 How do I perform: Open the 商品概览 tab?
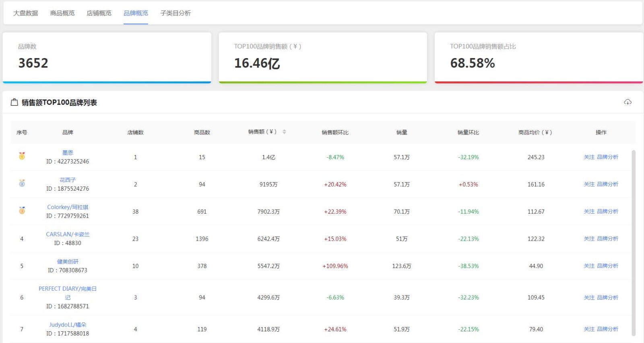click(x=62, y=13)
